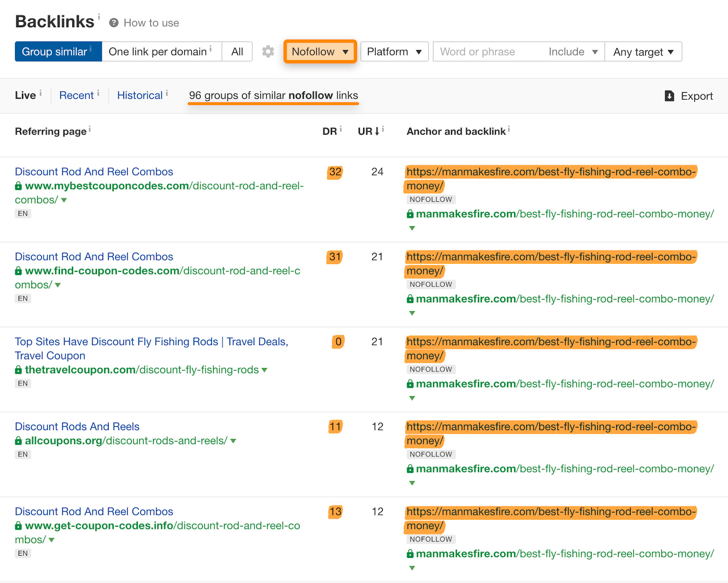Select the All links toggle option
Viewport: 728px width, 583px height.
click(237, 51)
